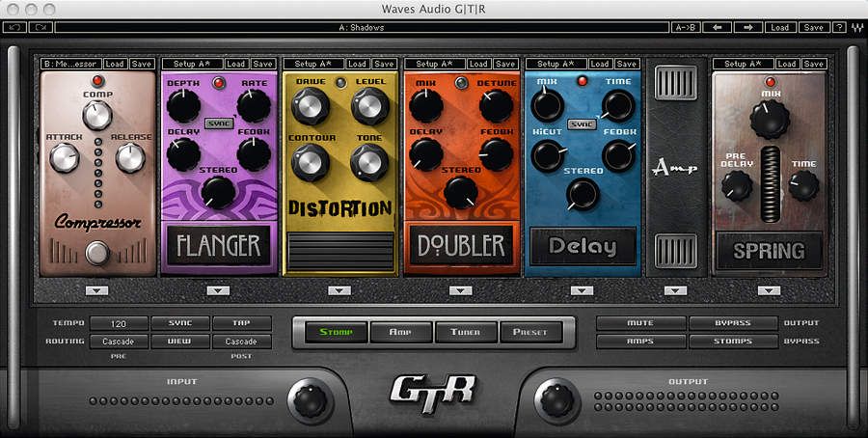Switch to the Stomp tab

[x=336, y=332]
